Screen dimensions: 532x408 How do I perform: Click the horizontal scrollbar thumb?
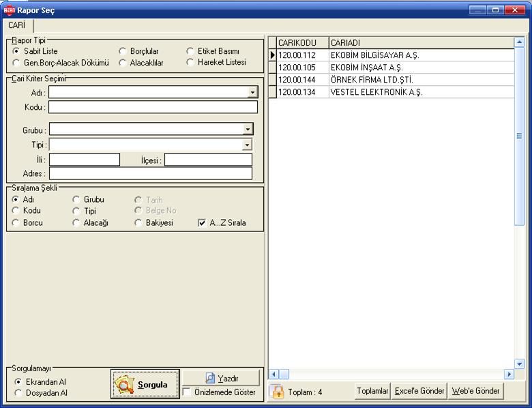click(x=284, y=375)
